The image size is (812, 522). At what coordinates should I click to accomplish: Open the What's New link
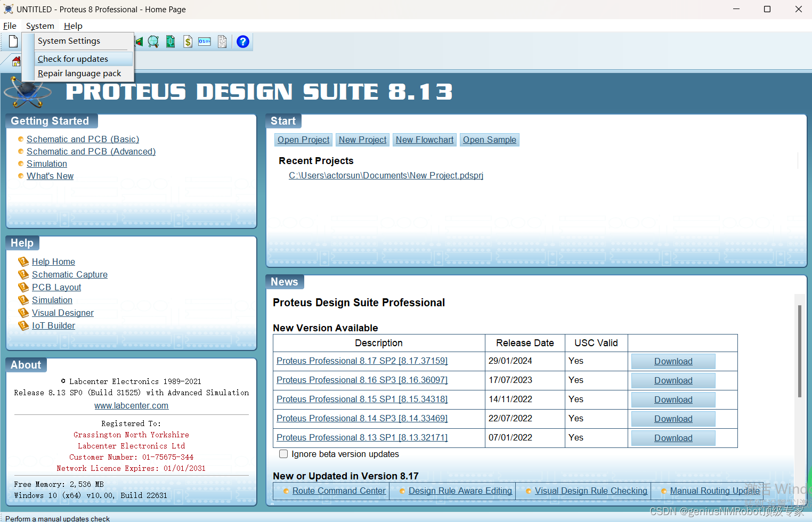pos(50,176)
